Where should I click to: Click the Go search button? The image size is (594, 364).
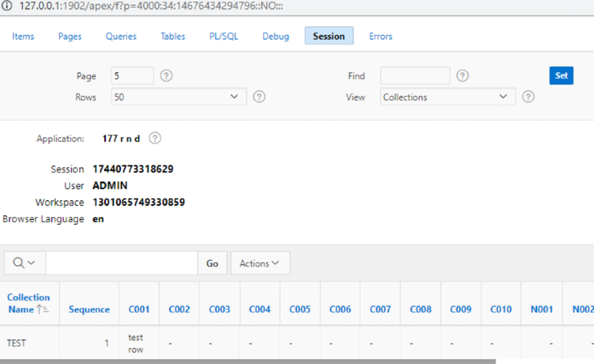(212, 264)
